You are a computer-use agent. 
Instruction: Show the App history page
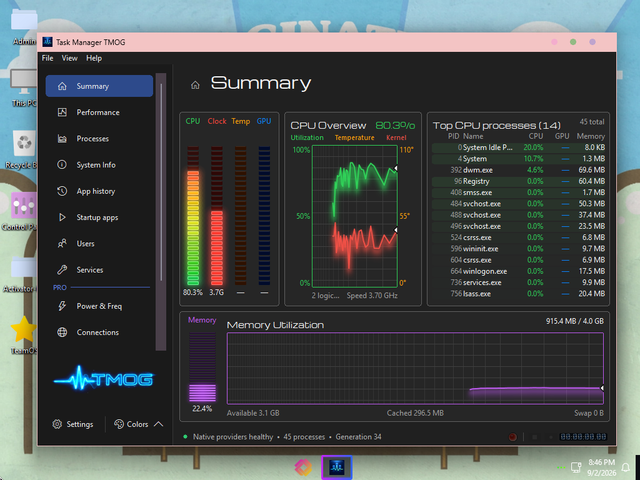tap(99, 191)
